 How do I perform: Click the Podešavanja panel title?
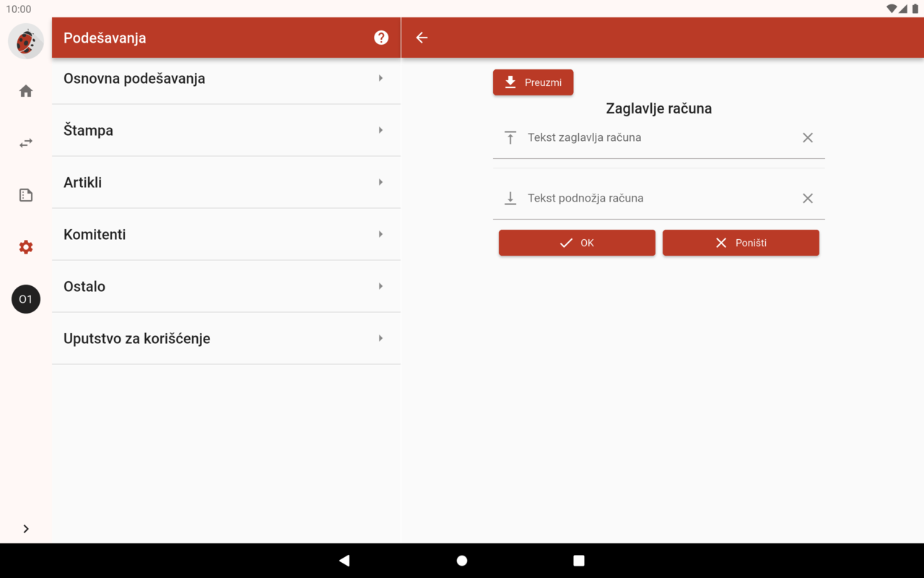(105, 38)
